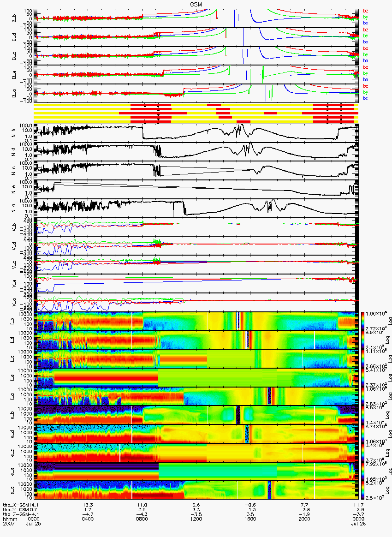Screen dimensions: 392x537
Task: Click the thc_Y-GSM row label
Action: pos(17,510)
